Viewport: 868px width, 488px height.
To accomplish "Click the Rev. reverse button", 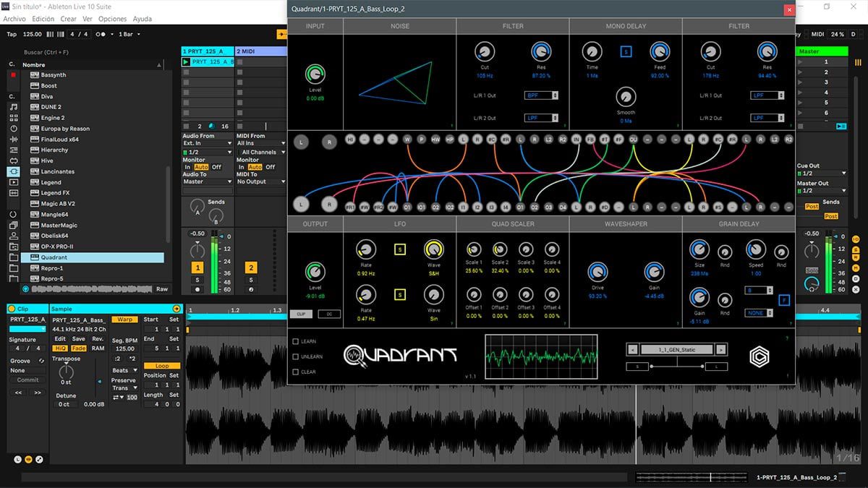I will tap(98, 338).
